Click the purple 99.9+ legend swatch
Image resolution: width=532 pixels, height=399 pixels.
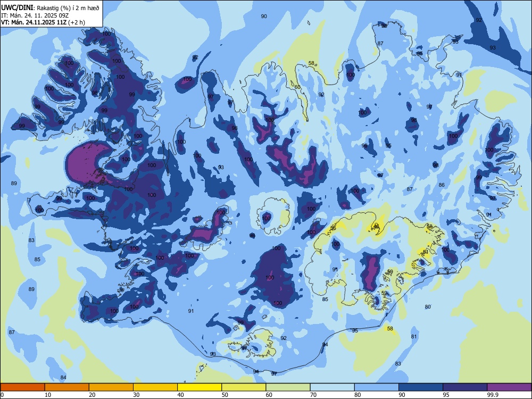click(509, 387)
